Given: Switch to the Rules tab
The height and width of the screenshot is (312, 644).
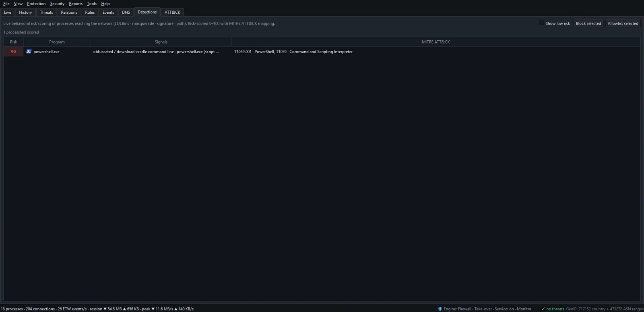Looking at the screenshot, I should click(90, 12).
